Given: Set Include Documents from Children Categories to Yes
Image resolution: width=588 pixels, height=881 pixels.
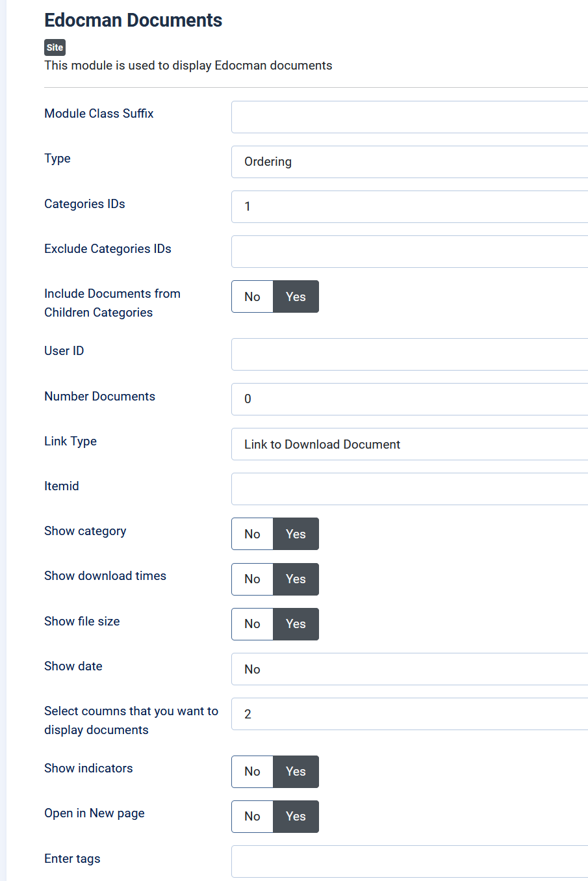Looking at the screenshot, I should [x=296, y=296].
